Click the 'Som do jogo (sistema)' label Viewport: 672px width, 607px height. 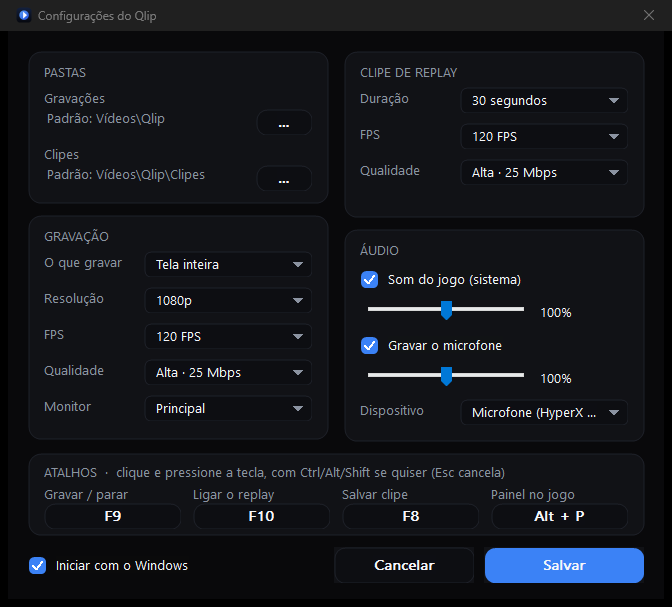[454, 280]
